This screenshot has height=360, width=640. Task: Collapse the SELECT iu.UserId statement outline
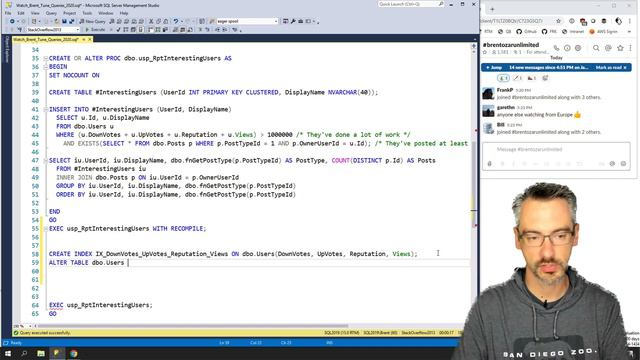[x=45, y=160]
